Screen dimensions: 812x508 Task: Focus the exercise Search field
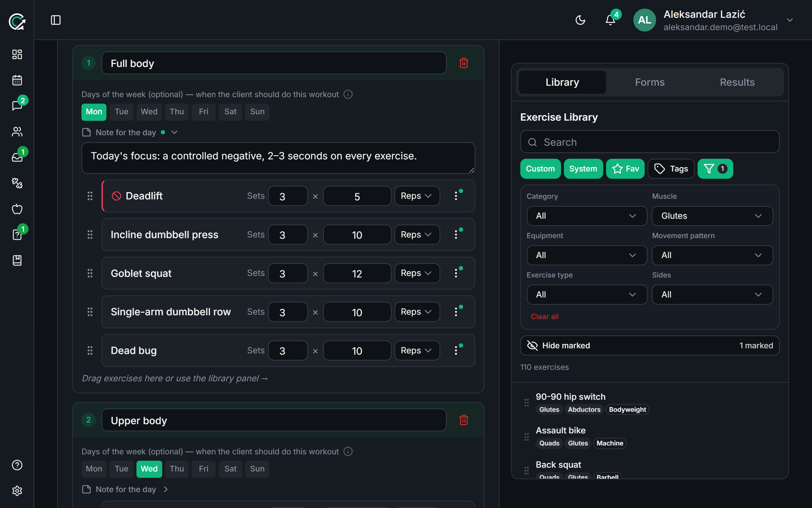(650, 142)
